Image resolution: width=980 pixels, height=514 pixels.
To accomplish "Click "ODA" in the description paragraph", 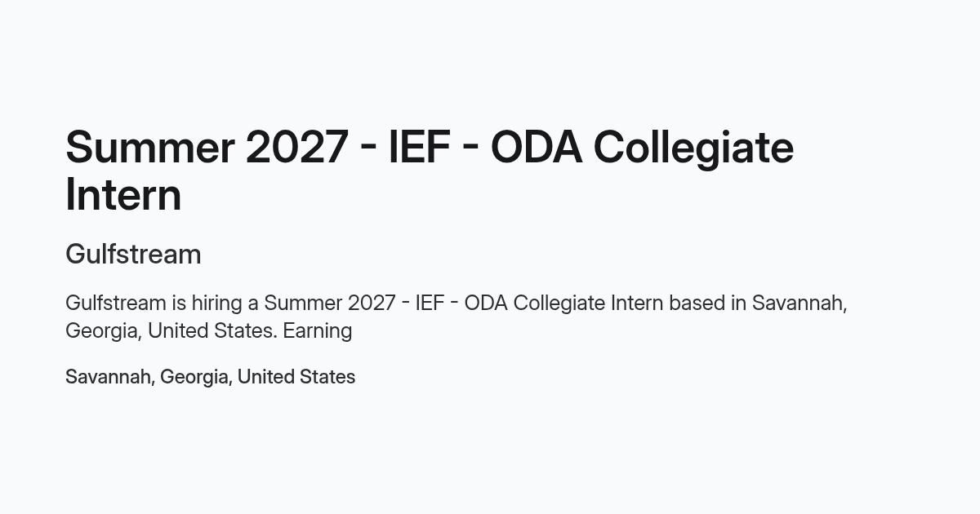I will [486, 303].
